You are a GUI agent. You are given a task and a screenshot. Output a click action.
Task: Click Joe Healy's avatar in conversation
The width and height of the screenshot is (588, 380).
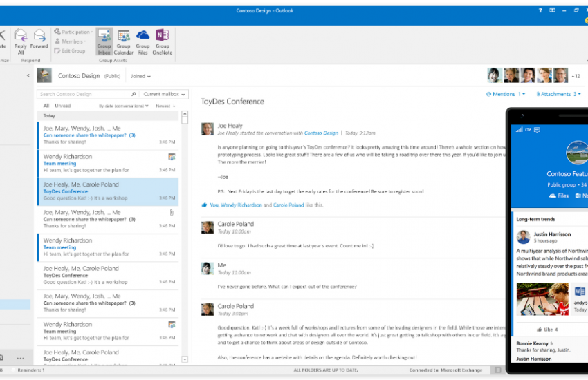pos(208,129)
